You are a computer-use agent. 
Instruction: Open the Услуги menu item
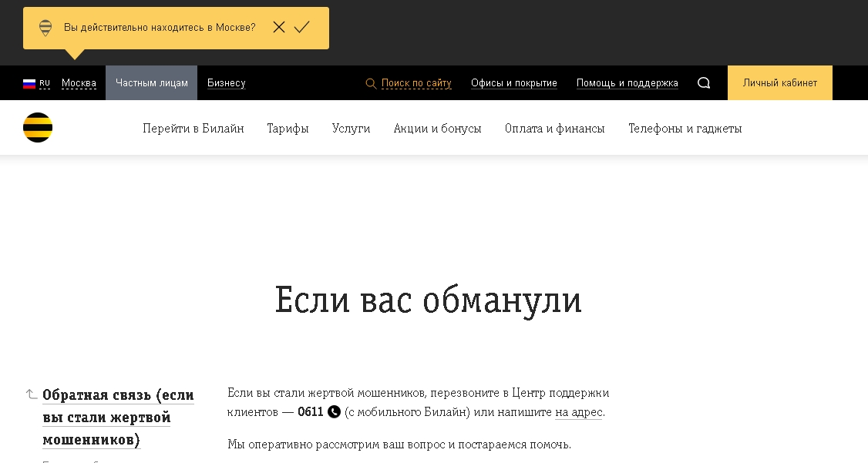(x=351, y=129)
